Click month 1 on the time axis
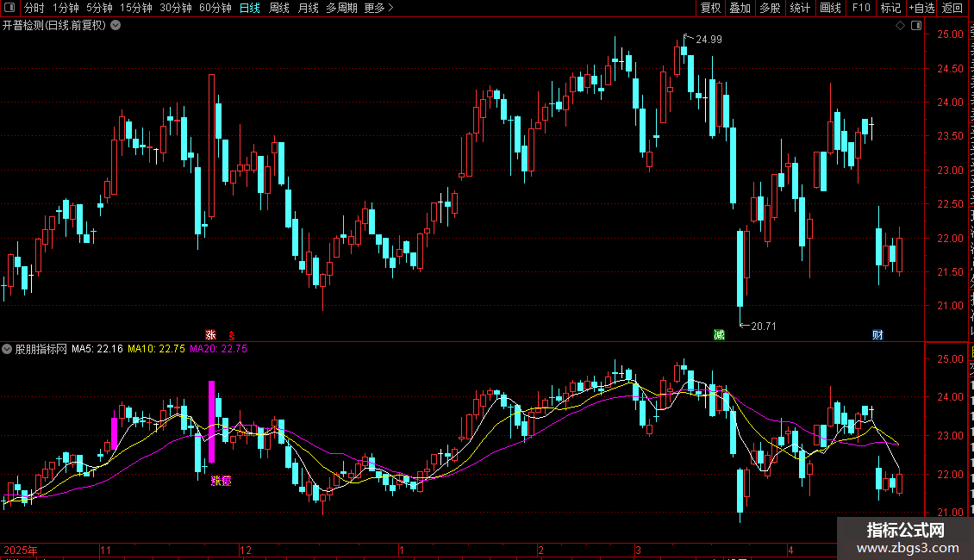The height and width of the screenshot is (560, 974). 402,550
